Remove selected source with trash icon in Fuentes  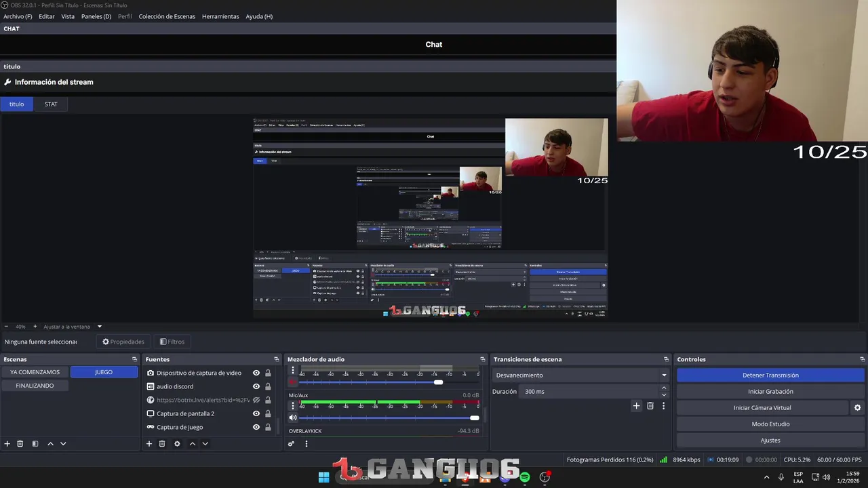[x=162, y=444]
